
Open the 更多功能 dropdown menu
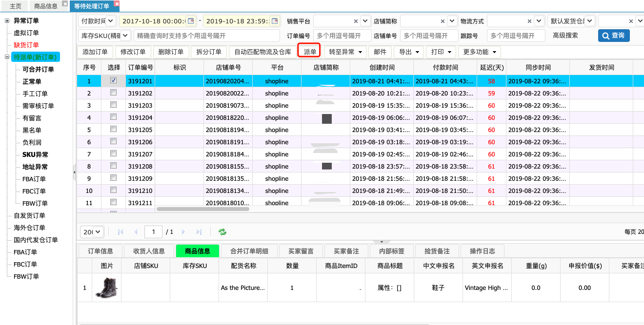click(480, 52)
